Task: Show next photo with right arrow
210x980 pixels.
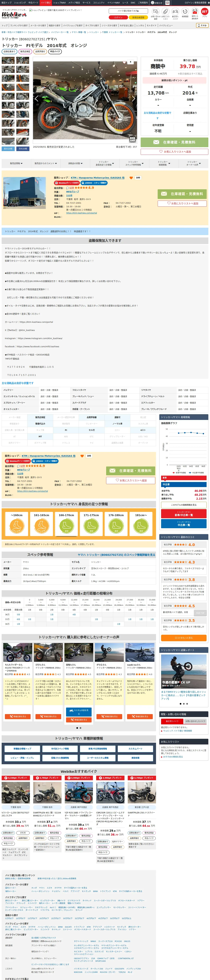Action: coord(133,98)
